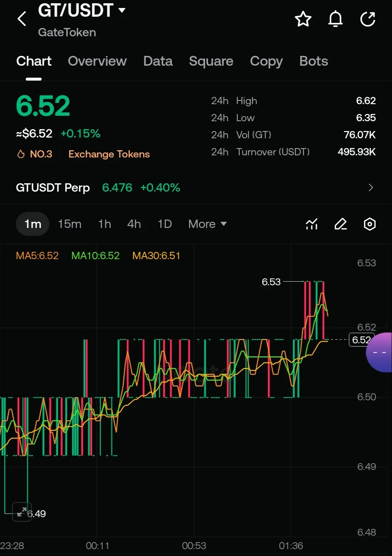
Task: Open the Data tab
Action: (158, 61)
